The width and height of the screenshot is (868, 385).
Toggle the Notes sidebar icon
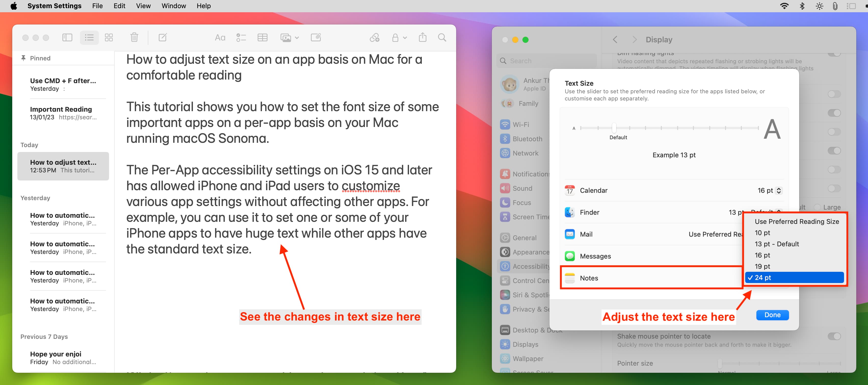[x=67, y=37]
